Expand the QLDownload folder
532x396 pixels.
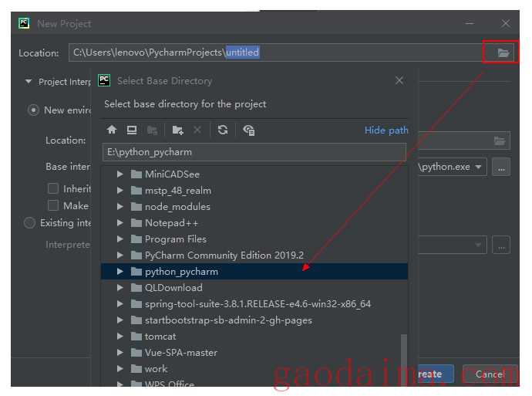point(120,288)
